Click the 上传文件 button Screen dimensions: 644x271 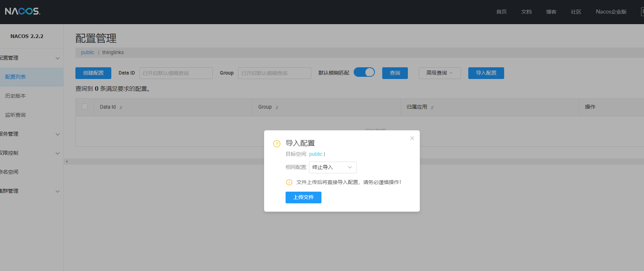pyautogui.click(x=304, y=197)
